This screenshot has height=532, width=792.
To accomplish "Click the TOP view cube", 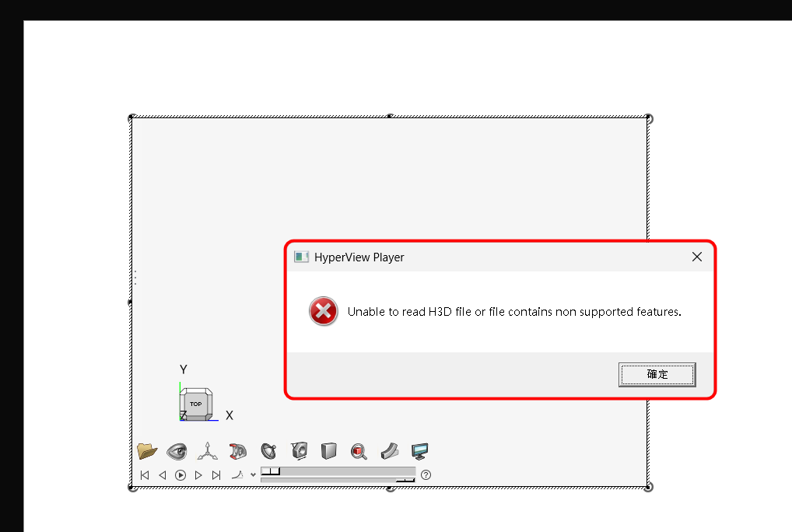I will (196, 404).
